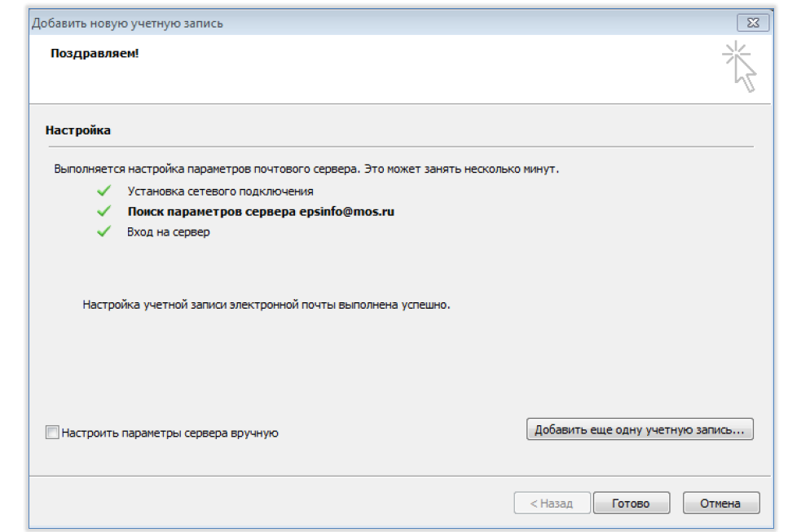
Task: Click green checkmark beside Установка сетевого подключения
Action: [x=103, y=191]
